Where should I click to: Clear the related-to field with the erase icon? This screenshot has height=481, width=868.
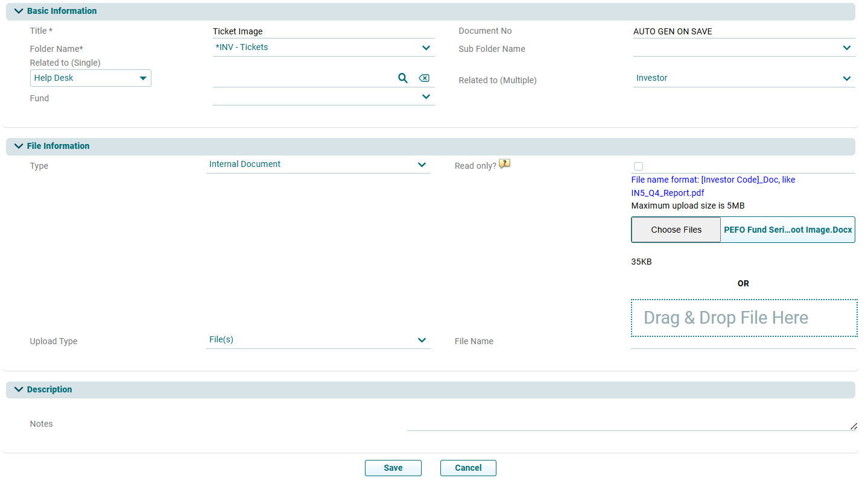coord(424,78)
